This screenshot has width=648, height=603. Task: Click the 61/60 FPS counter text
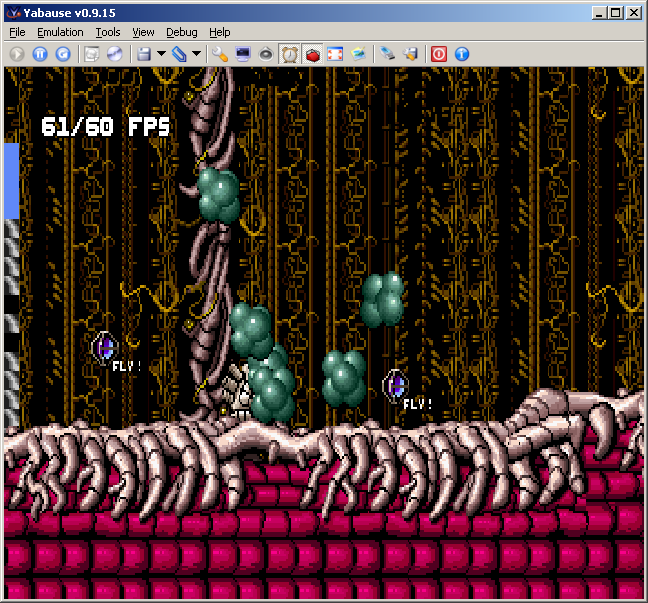click(x=105, y=126)
